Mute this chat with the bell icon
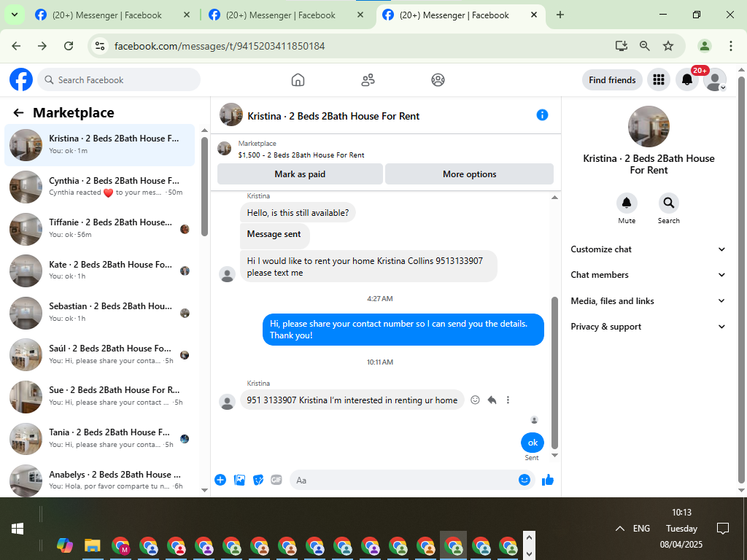Screen dimensions: 747x560 [627, 203]
